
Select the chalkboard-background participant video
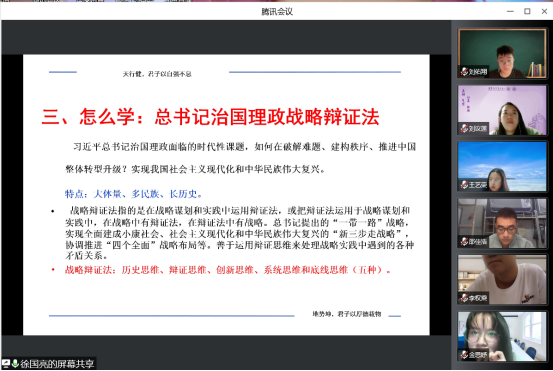(502, 54)
